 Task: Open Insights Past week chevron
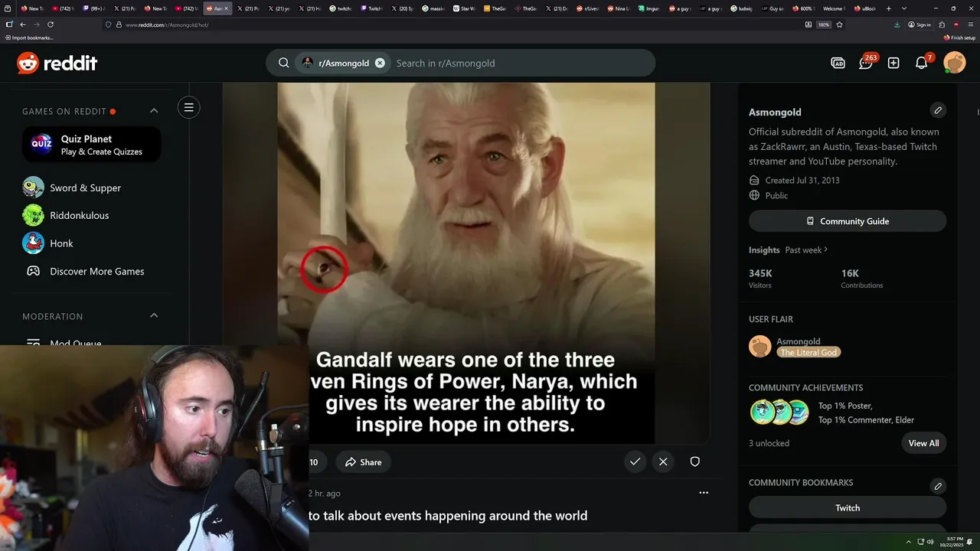click(x=825, y=249)
